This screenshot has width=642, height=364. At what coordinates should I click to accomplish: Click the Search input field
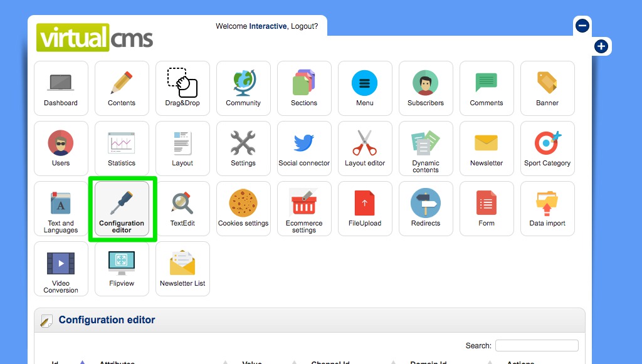(x=537, y=346)
